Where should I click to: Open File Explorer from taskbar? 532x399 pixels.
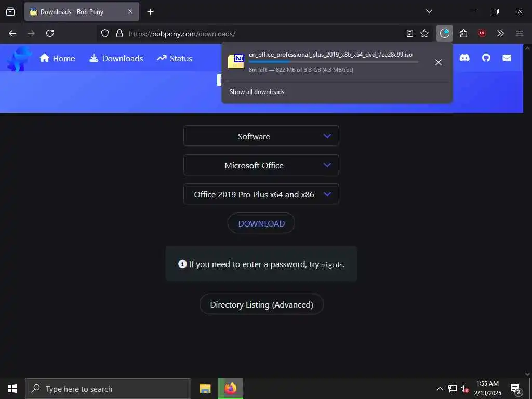(205, 389)
